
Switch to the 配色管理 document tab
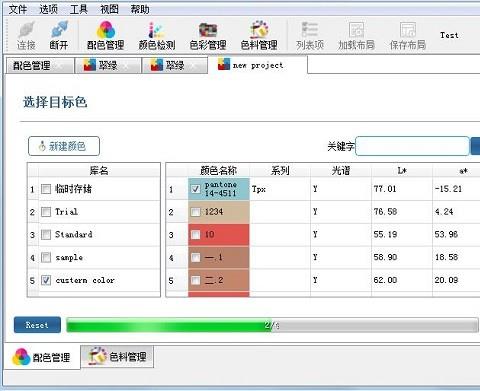point(40,65)
